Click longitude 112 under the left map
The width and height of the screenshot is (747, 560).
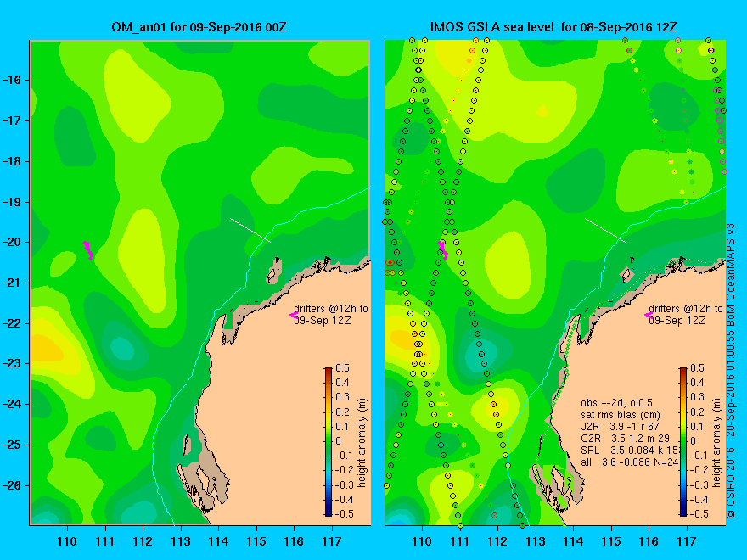143,541
